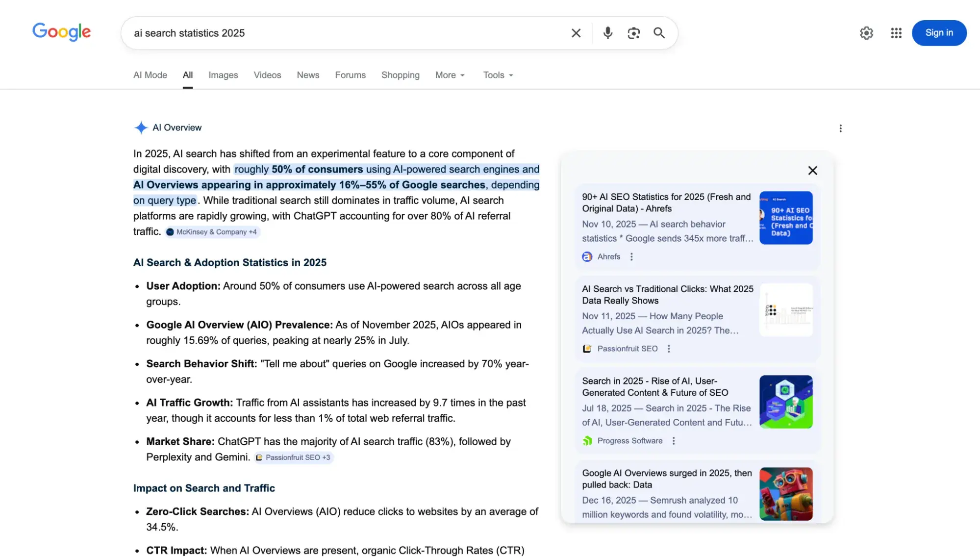Dismiss the sources panel with the X
The width and height of the screenshot is (980, 558).
812,170
